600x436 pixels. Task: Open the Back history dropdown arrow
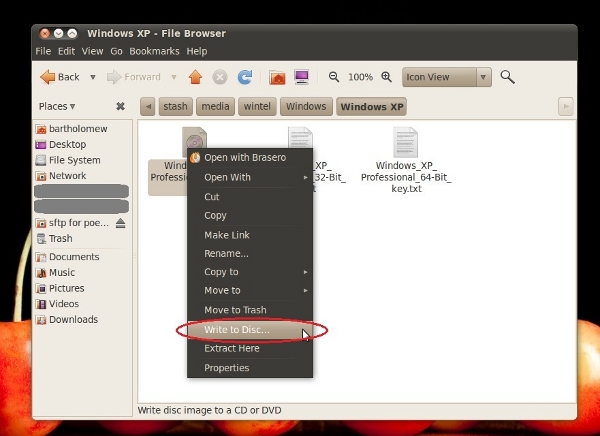(93, 77)
